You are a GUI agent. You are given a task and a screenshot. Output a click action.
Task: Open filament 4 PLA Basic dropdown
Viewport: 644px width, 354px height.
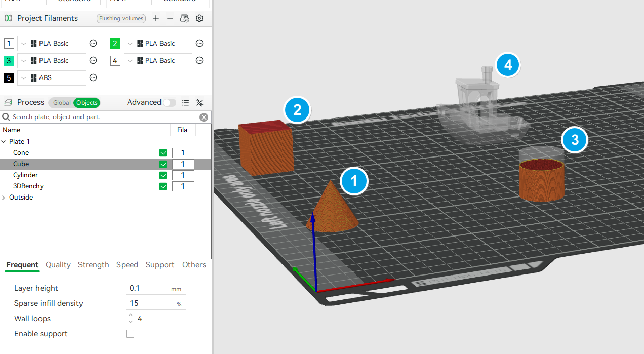158,61
